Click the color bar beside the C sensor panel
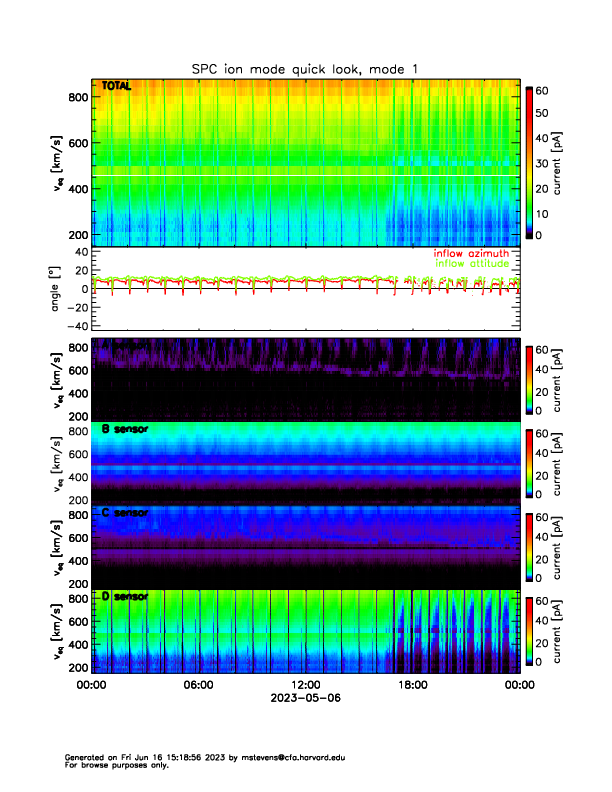 coord(530,546)
